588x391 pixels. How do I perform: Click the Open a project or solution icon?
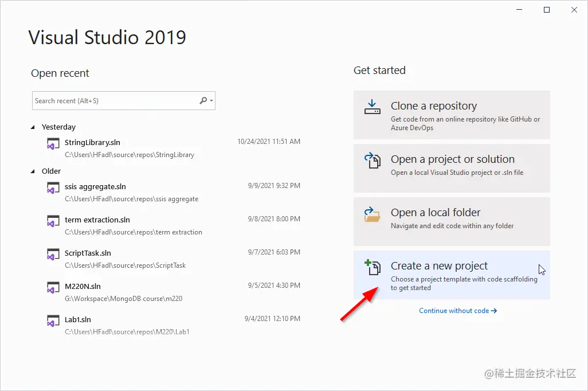pos(373,160)
